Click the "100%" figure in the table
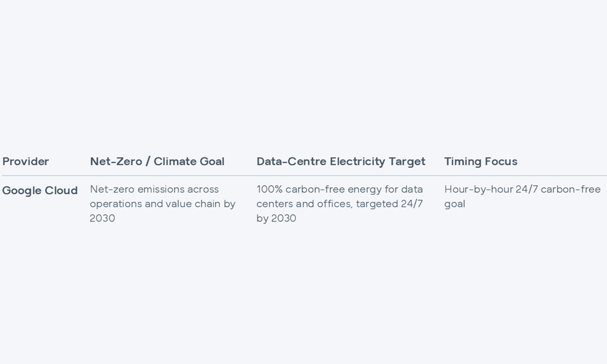The image size is (607, 364). coord(269,189)
